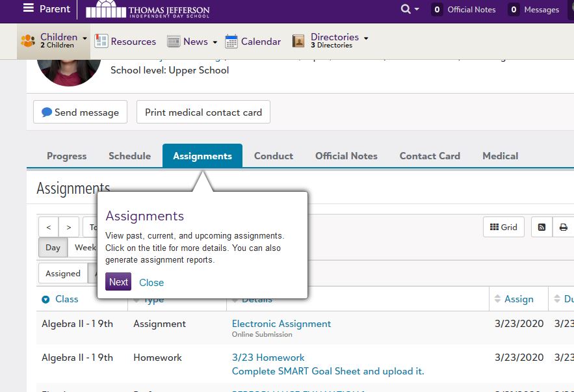Open the Electronic Assignment link
574x392 pixels.
click(281, 324)
